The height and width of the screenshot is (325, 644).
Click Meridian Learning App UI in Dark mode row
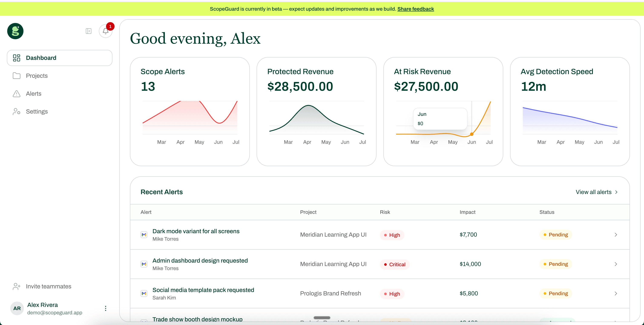pos(333,235)
